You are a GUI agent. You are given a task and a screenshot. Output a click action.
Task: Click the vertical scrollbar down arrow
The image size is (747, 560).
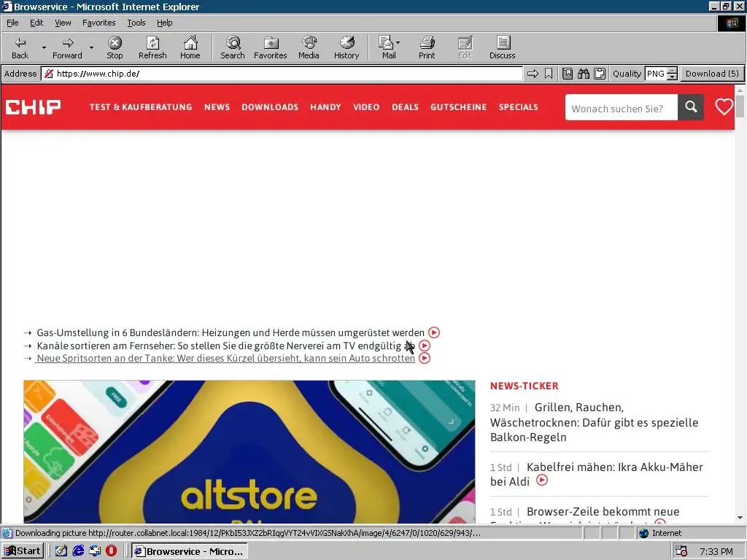pyautogui.click(x=740, y=517)
